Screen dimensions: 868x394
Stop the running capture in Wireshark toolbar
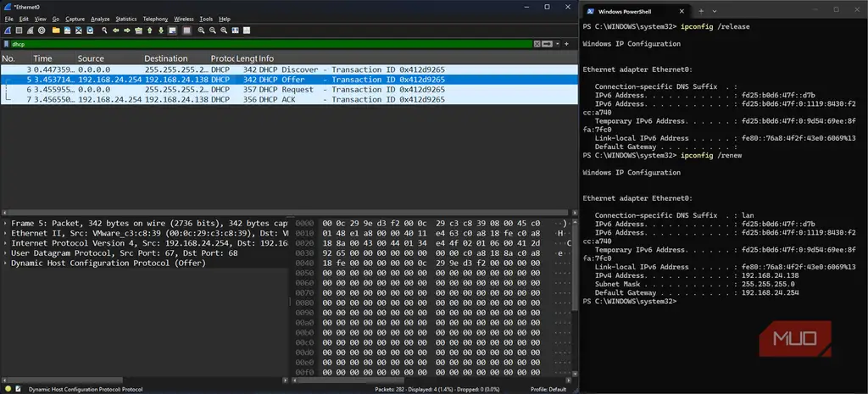[19, 31]
